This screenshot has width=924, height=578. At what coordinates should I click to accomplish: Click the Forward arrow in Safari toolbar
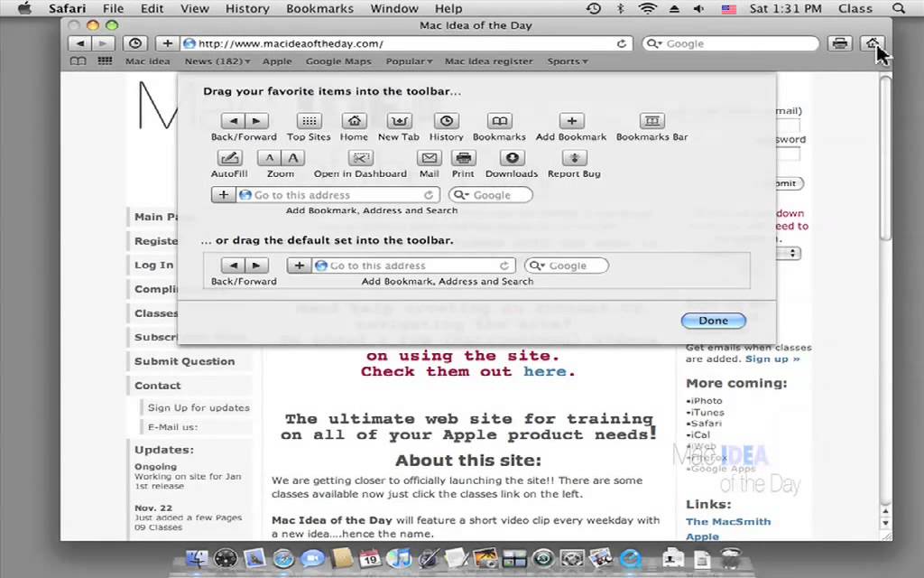[x=103, y=43]
